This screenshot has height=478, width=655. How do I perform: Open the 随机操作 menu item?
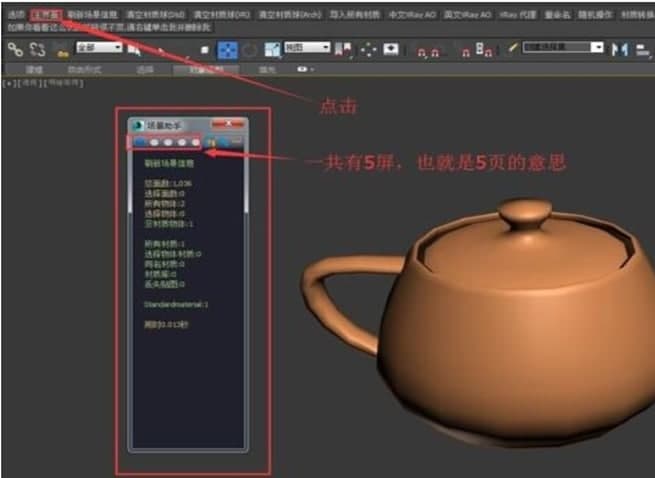point(595,15)
